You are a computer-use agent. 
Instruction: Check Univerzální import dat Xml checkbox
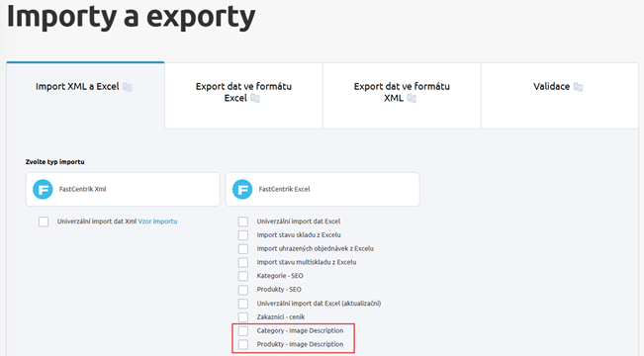pos(44,222)
